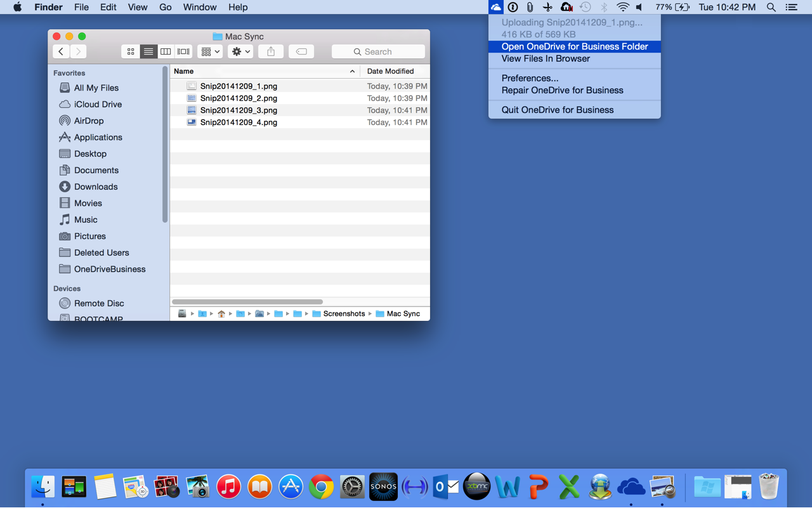This screenshot has height=508, width=812.
Task: Launch iTunes from the Dock
Action: tap(228, 487)
